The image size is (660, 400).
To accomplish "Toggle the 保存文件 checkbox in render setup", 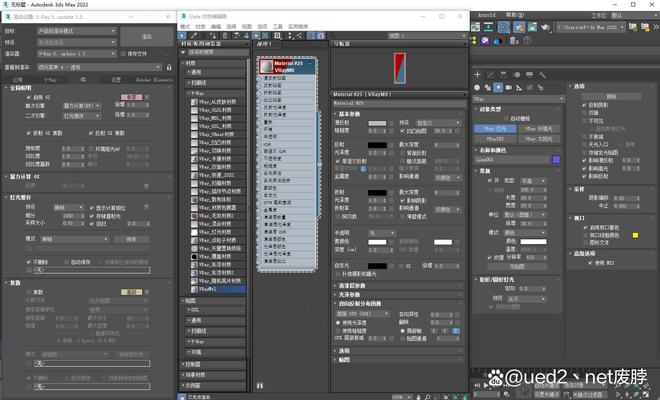I will (x=123, y=54).
